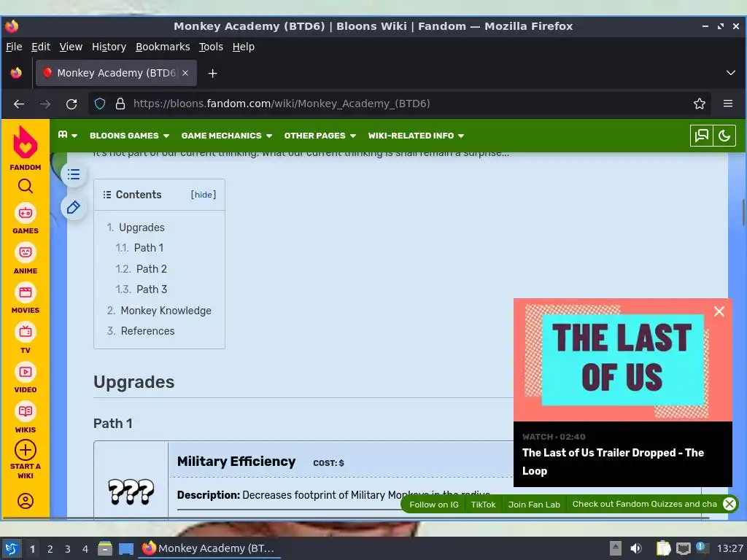
Task: Click the Monkey Academy taskbar window button
Action: (209, 548)
